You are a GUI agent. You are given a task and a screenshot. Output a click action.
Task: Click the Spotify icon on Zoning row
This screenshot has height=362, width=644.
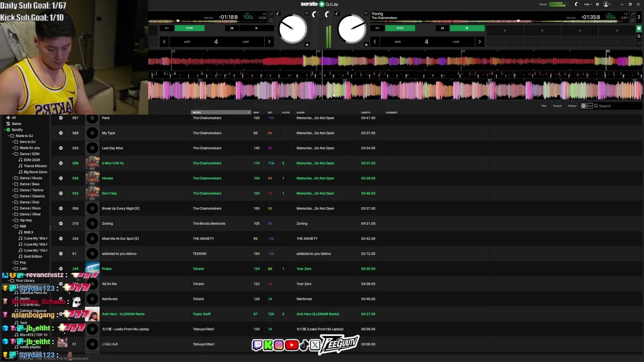(61, 223)
